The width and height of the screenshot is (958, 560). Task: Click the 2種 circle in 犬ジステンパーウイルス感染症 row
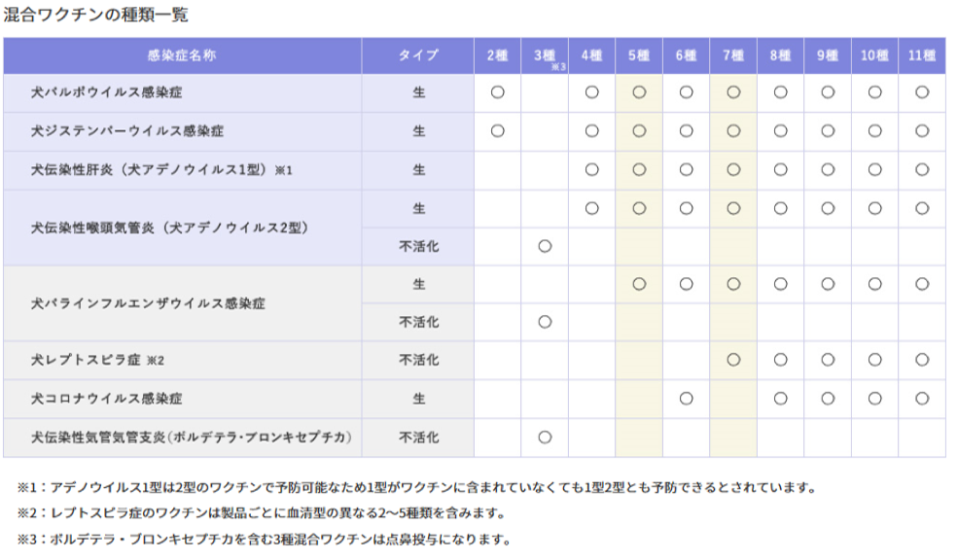497,130
